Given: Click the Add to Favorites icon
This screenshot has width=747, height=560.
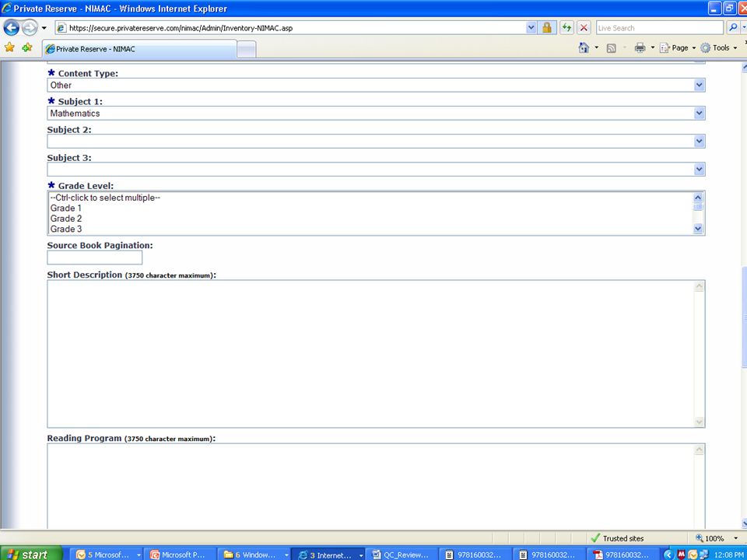Looking at the screenshot, I should point(27,47).
